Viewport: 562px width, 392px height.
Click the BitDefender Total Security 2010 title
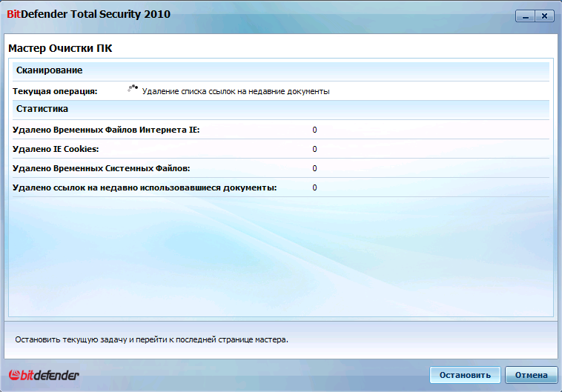tap(88, 14)
